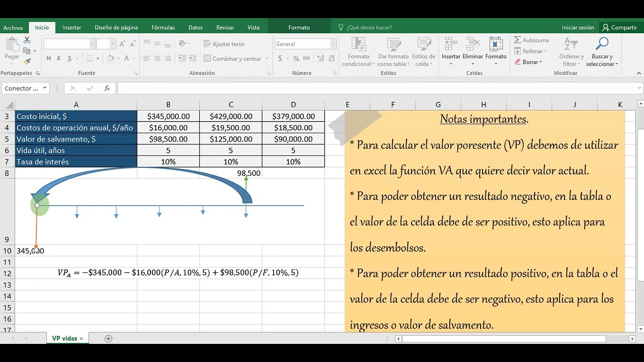
Task: Click the Cut scissors icon
Action: click(x=27, y=40)
